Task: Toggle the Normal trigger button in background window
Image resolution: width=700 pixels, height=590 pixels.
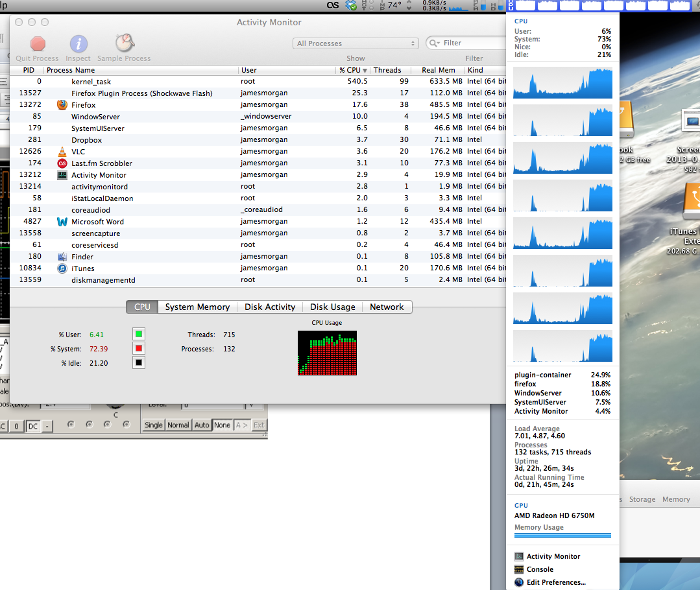Action: pyautogui.click(x=178, y=425)
